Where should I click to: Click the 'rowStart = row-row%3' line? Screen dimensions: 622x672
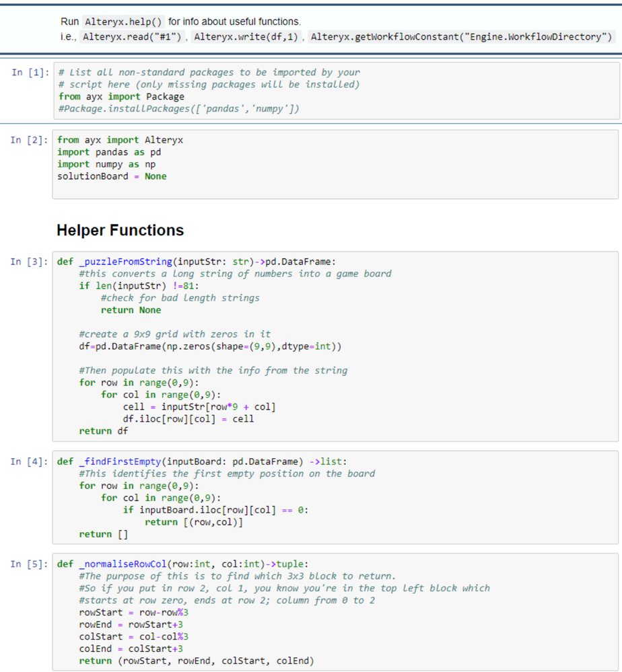(x=134, y=612)
